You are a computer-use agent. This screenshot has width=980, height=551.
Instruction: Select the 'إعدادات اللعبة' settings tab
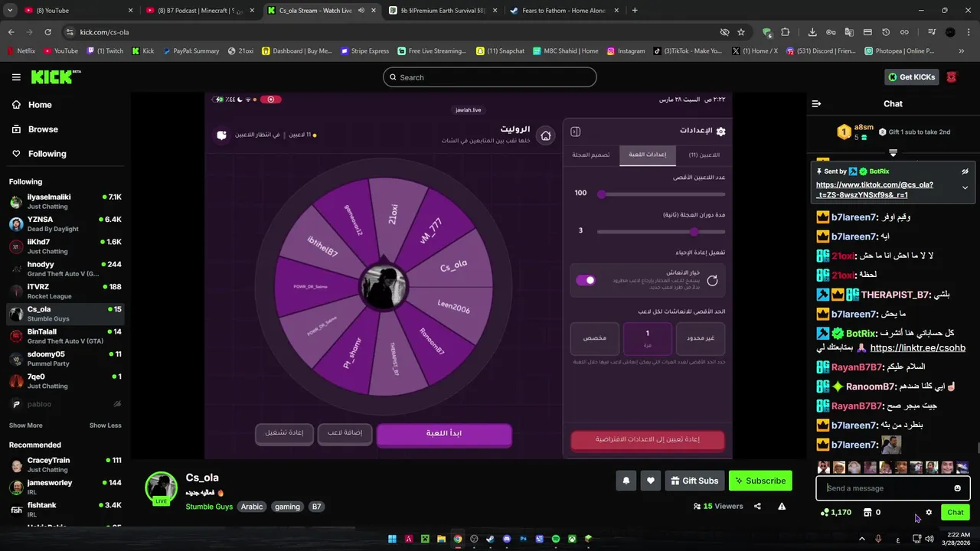point(648,155)
